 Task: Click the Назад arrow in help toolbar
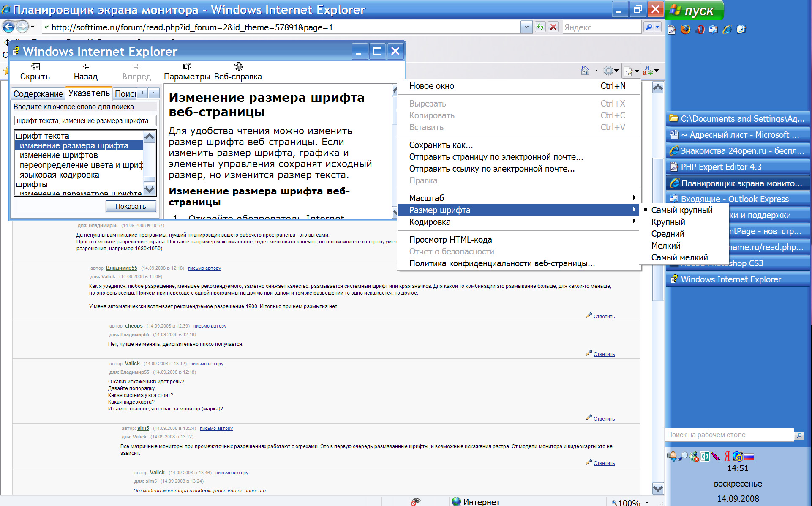pos(86,66)
